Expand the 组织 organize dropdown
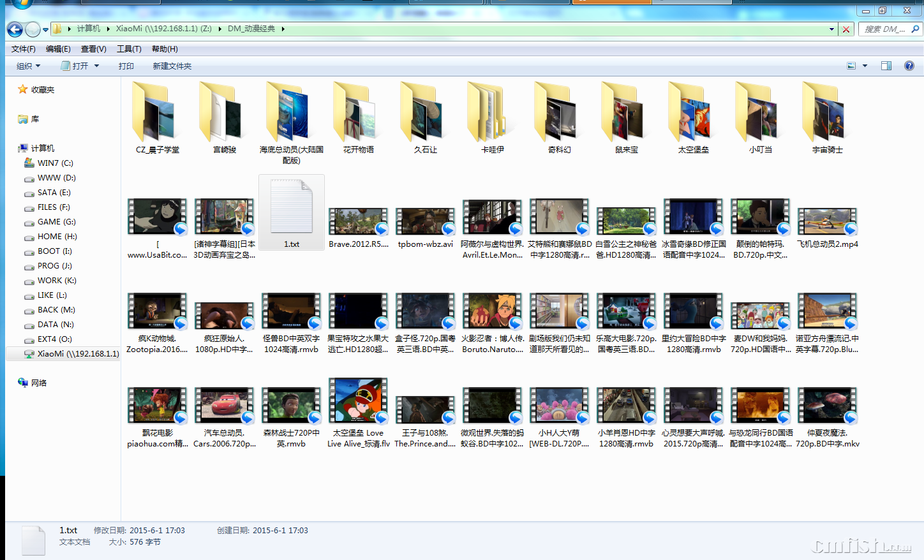Image resolution: width=924 pixels, height=560 pixels. coord(28,66)
